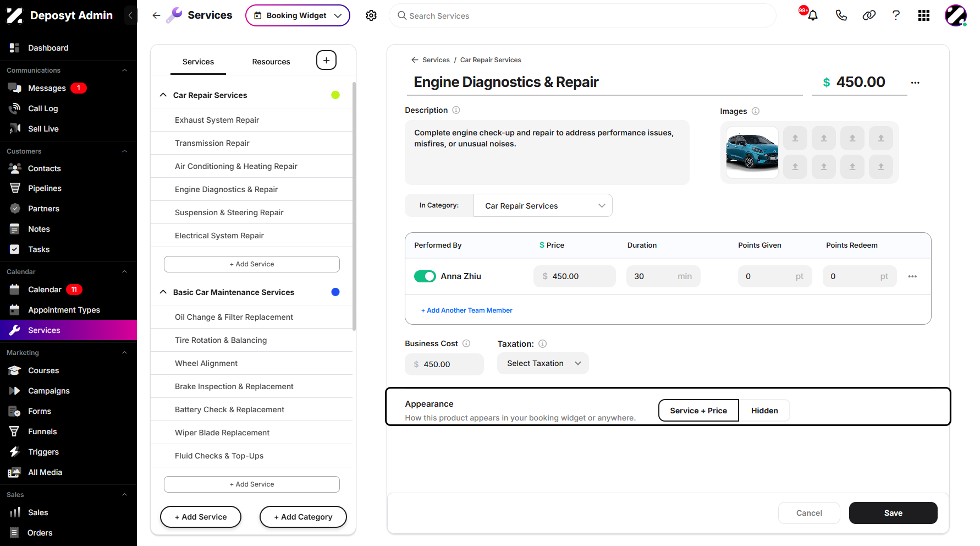Screen dimensions: 980x546
Task: Click the phone call icon
Action: (x=841, y=15)
